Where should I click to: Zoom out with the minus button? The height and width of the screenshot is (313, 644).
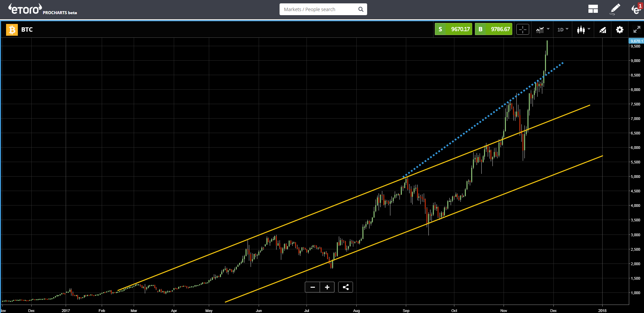(313, 287)
